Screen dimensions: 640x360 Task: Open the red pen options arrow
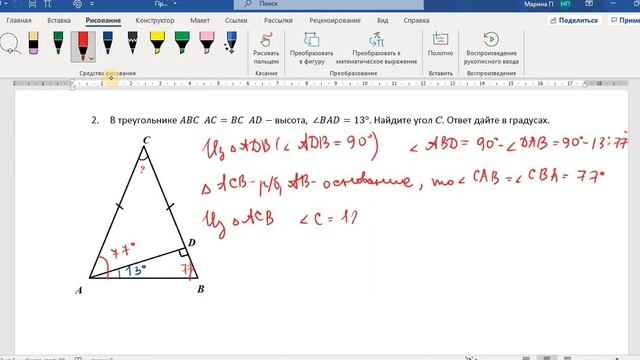click(x=91, y=59)
